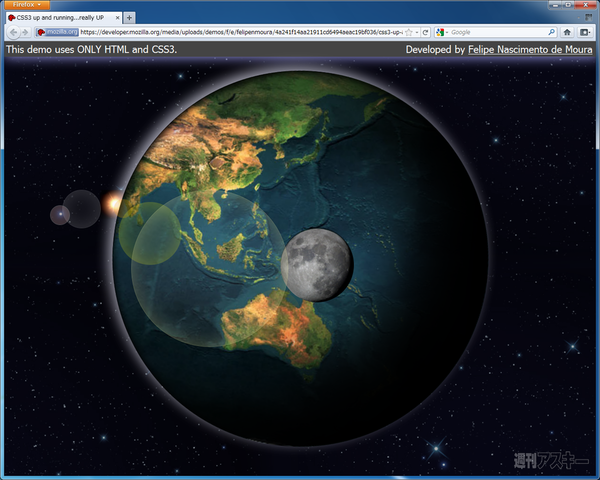
Task: Maximize the Firefox window
Action: 568,5
